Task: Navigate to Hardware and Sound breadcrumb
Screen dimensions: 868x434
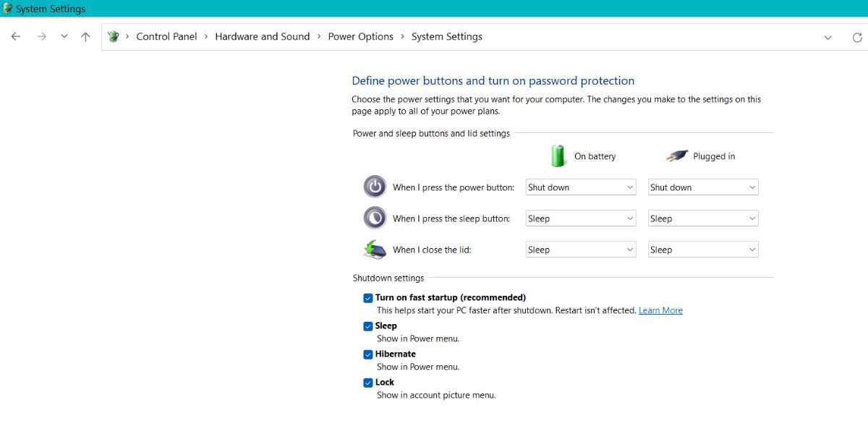Action: tap(263, 37)
